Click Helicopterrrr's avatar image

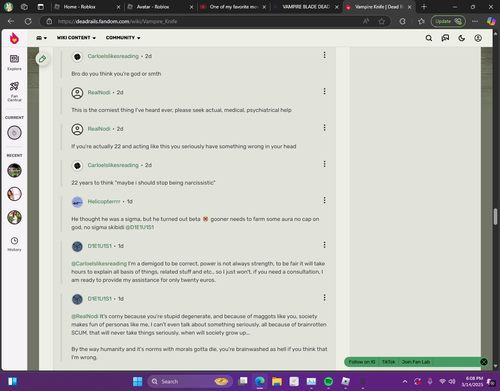[77, 202]
